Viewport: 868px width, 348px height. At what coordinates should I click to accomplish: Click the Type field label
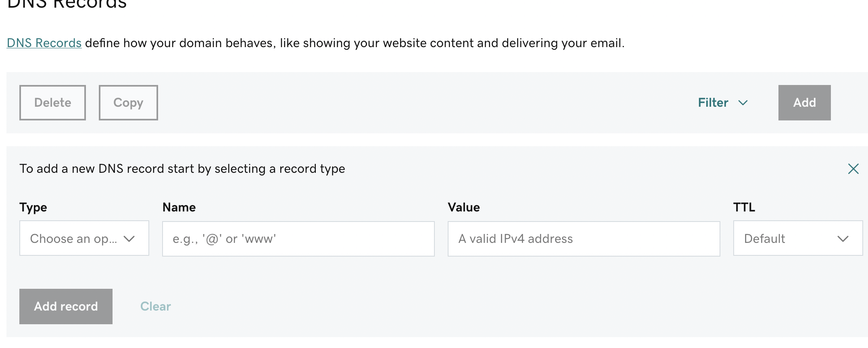click(x=33, y=207)
